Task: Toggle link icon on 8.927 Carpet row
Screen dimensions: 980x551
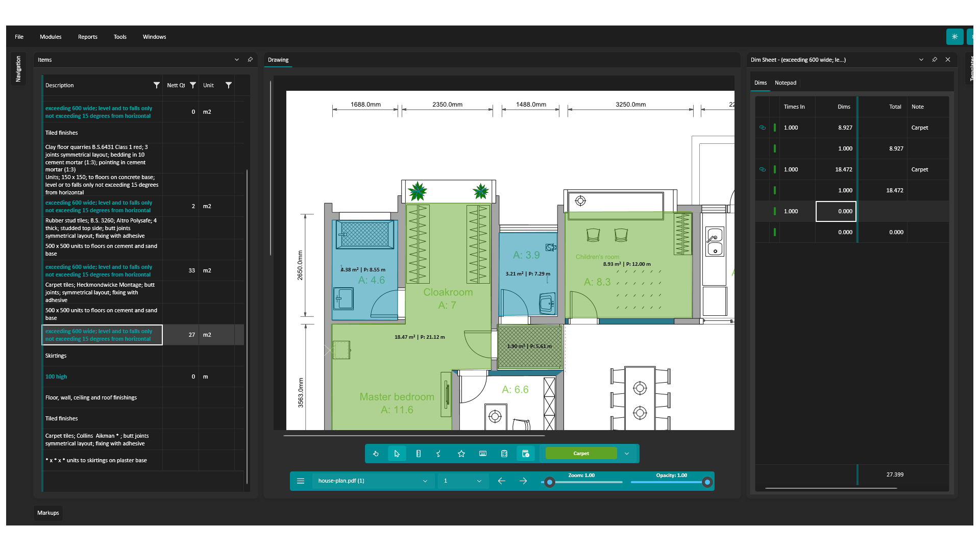Action: click(763, 128)
